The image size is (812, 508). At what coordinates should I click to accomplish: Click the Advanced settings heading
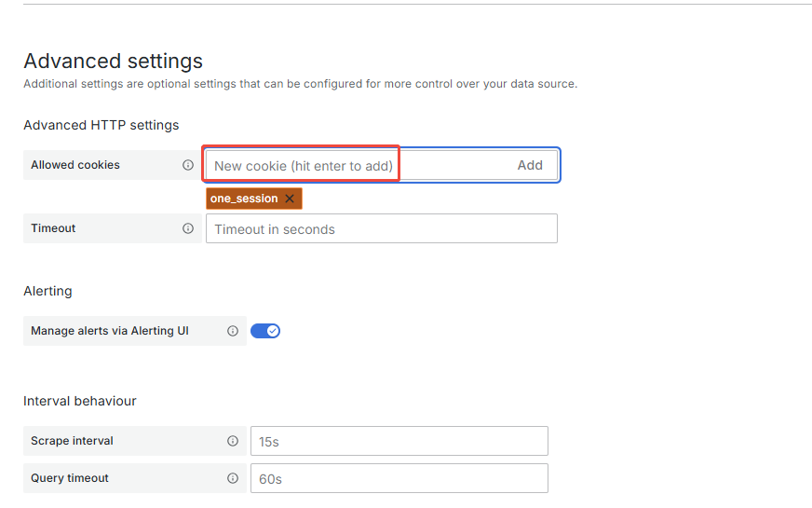[113, 62]
